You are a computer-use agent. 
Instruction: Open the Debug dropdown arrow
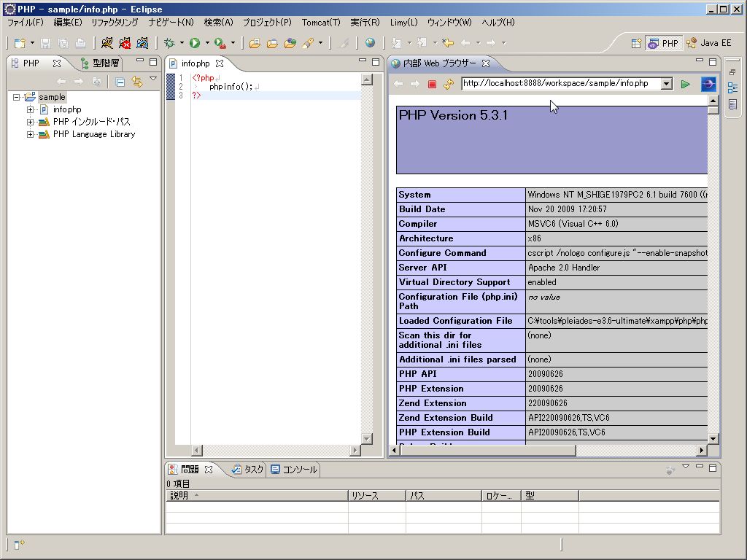pos(182,43)
